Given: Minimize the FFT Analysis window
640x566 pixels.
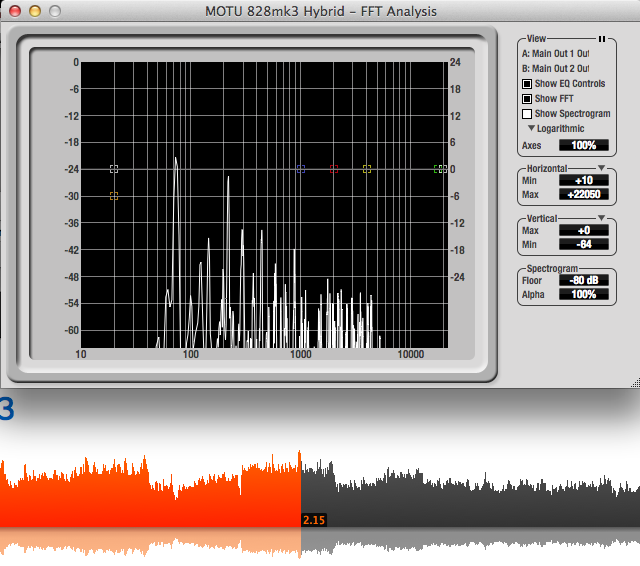Looking at the screenshot, I should (x=35, y=11).
